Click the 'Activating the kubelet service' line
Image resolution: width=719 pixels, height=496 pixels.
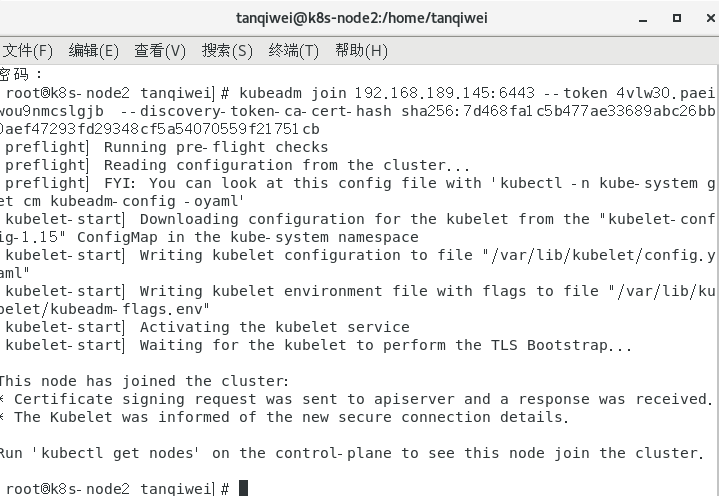point(275,327)
